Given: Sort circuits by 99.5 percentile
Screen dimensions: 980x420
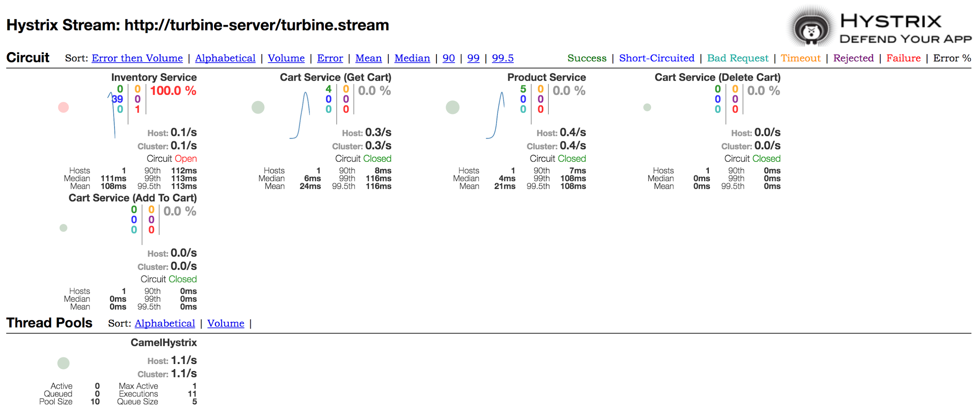Looking at the screenshot, I should point(503,58).
